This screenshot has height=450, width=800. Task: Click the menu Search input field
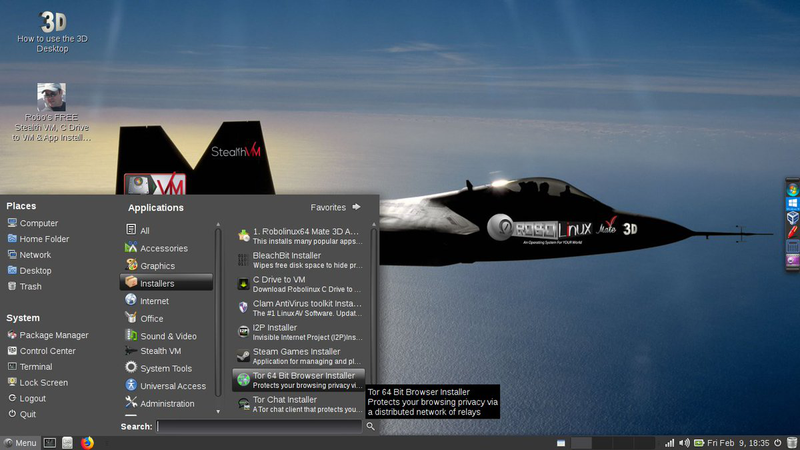pos(258,426)
